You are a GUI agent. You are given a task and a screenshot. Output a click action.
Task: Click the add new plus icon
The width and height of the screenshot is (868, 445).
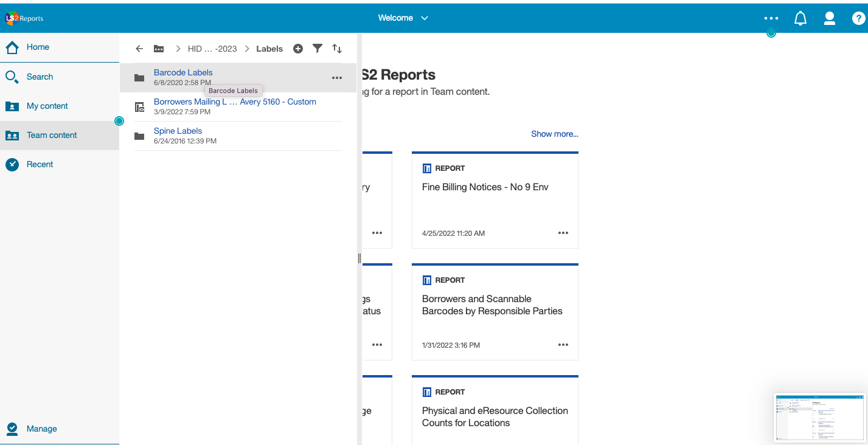click(x=298, y=49)
